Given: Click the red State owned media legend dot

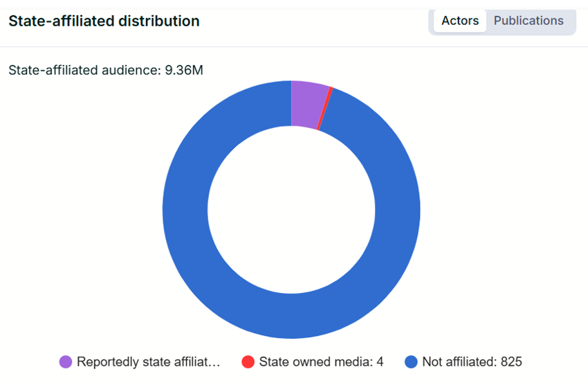Looking at the screenshot, I should pyautogui.click(x=248, y=362).
